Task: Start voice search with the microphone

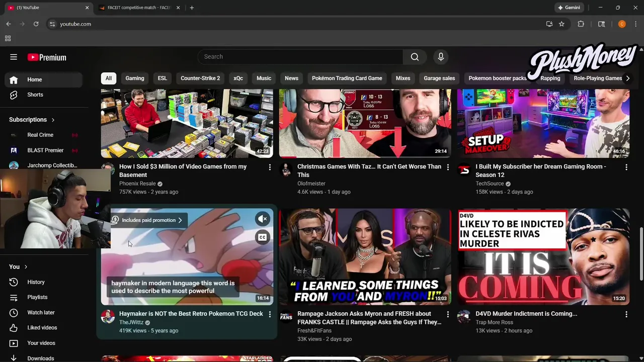Action: [x=441, y=57]
